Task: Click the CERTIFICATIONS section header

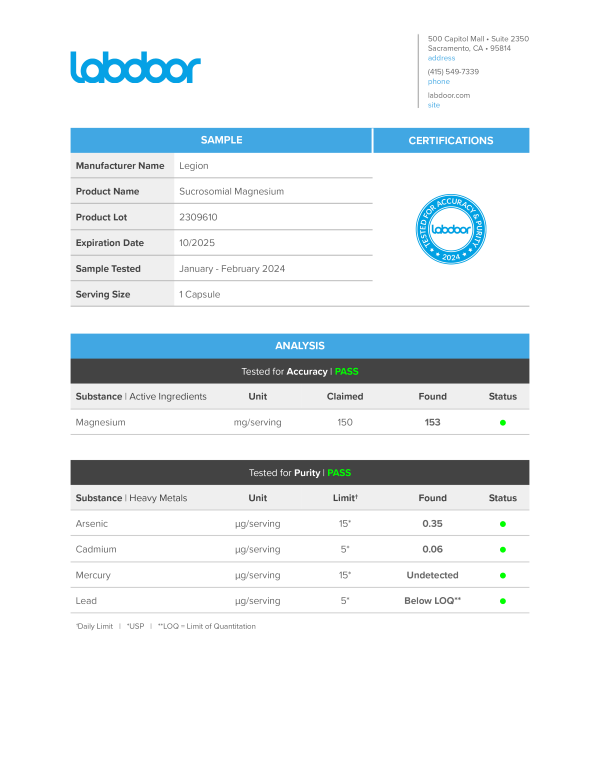Action: [451, 141]
